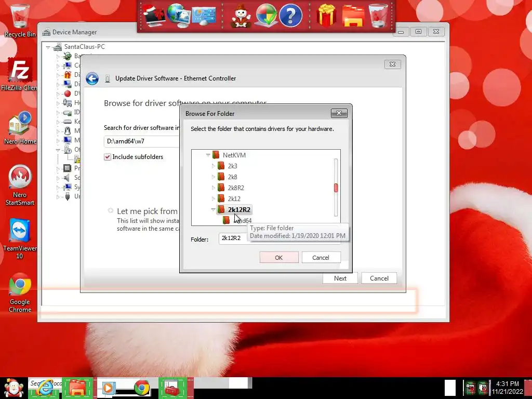Expand the 2k3 folder node
This screenshot has width=532, height=399.
pyautogui.click(x=214, y=166)
